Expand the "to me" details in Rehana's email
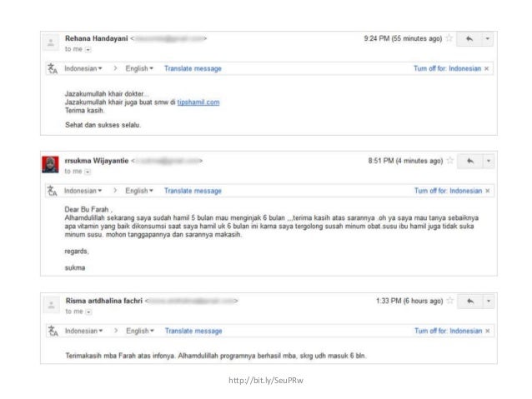The height and width of the screenshot is (399, 532). click(x=86, y=48)
